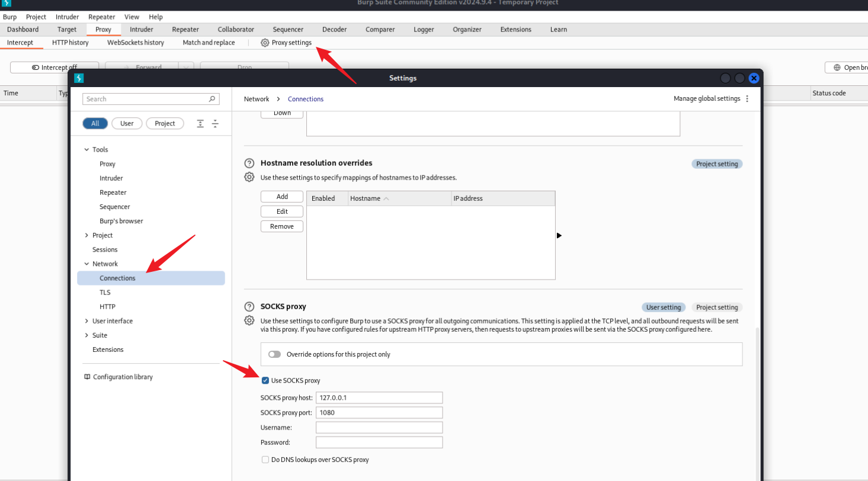Select Proxy under Tools in tree

pos(107,164)
